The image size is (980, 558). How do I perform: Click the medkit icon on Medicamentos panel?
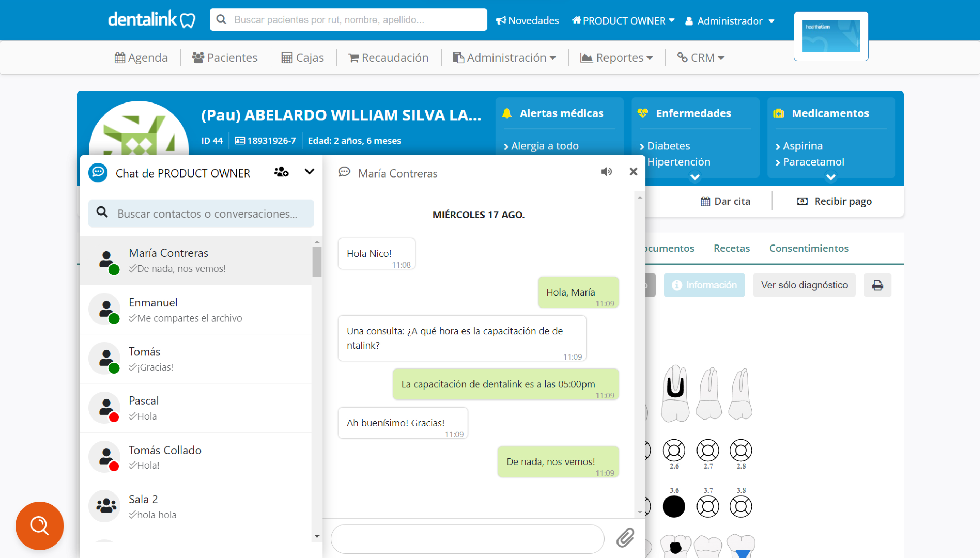(x=778, y=113)
